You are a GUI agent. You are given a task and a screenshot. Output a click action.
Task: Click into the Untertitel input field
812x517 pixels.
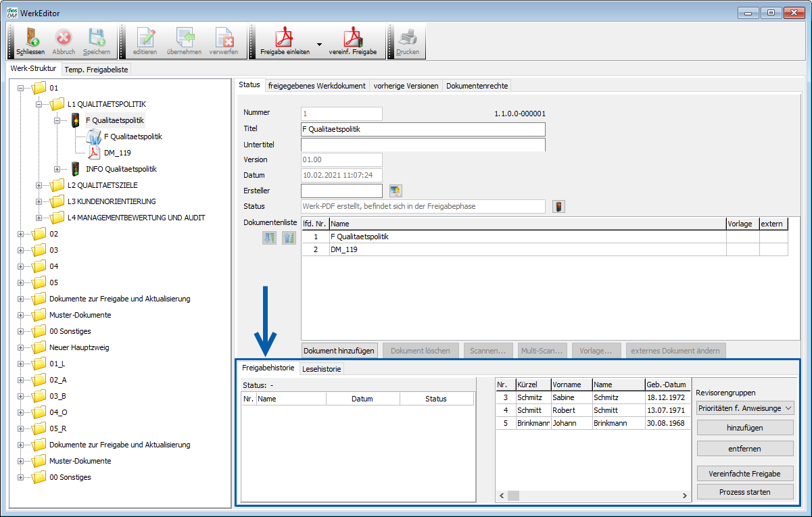tap(423, 145)
